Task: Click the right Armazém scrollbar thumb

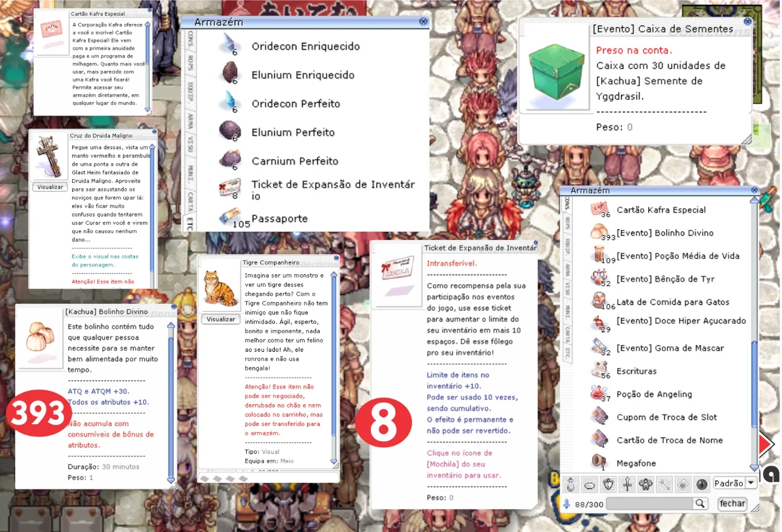Action: coord(755,385)
